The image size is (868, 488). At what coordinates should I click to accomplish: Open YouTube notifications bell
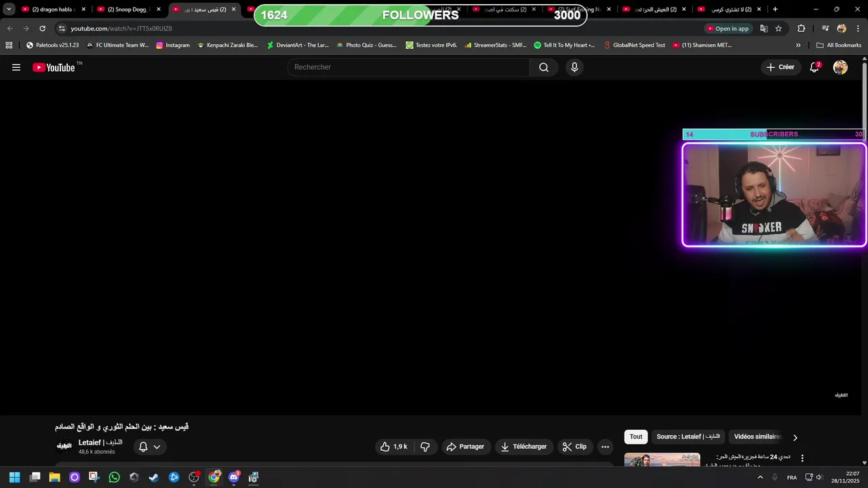[x=815, y=67]
